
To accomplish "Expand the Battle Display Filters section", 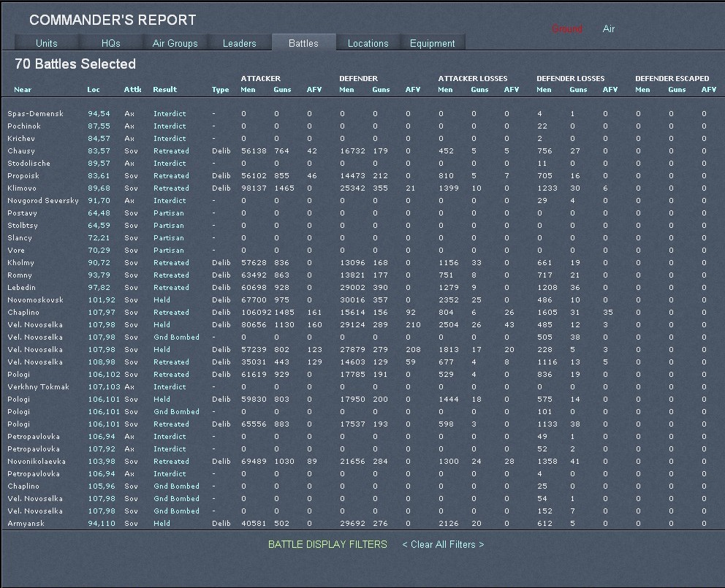I will point(327,544).
